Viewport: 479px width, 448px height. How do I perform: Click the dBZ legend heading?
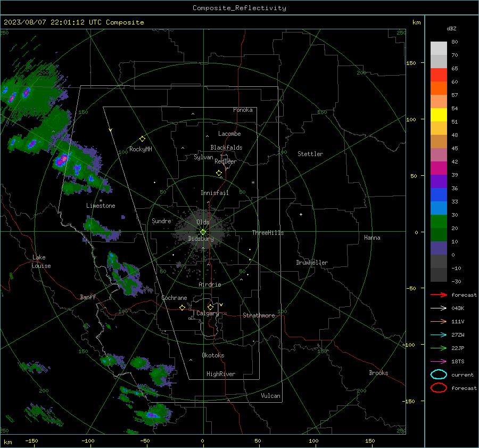click(451, 28)
